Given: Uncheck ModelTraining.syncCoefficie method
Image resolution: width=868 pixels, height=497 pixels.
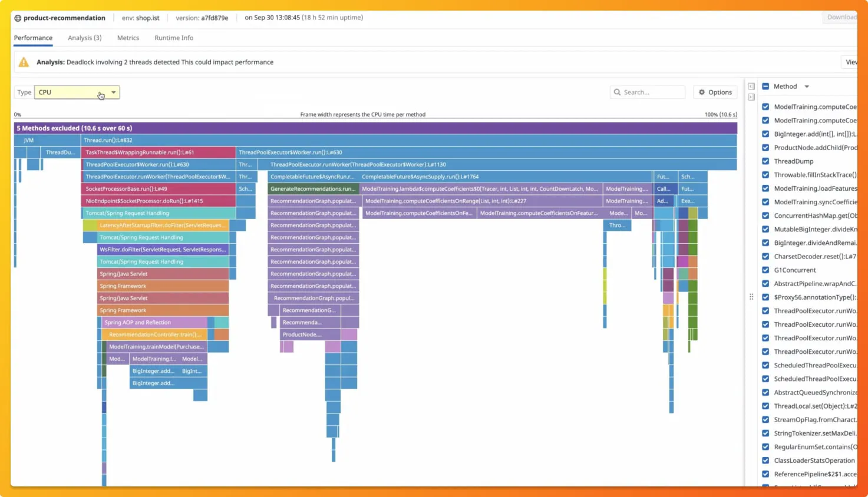Looking at the screenshot, I should click(765, 201).
